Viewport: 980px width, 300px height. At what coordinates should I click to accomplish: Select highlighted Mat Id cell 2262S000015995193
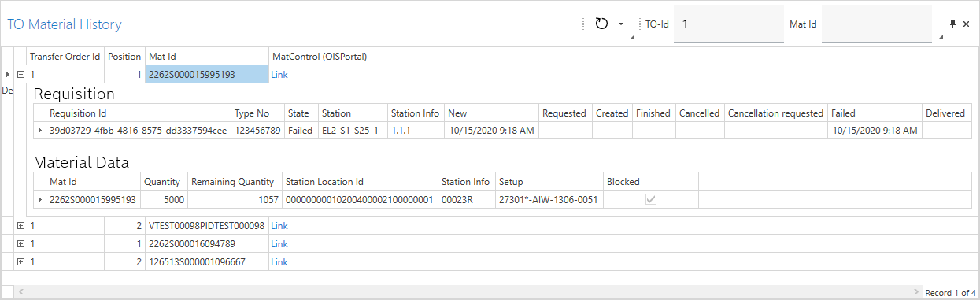tap(207, 74)
